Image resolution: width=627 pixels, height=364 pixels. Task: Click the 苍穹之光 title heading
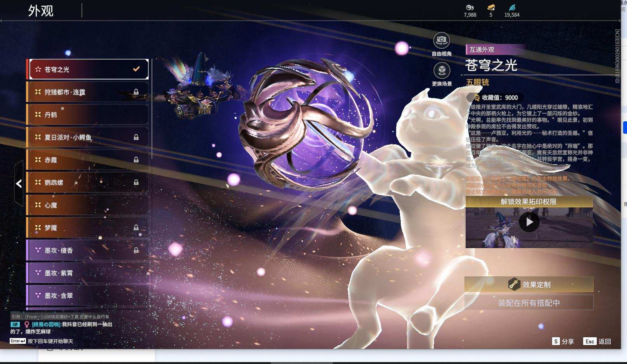491,65
